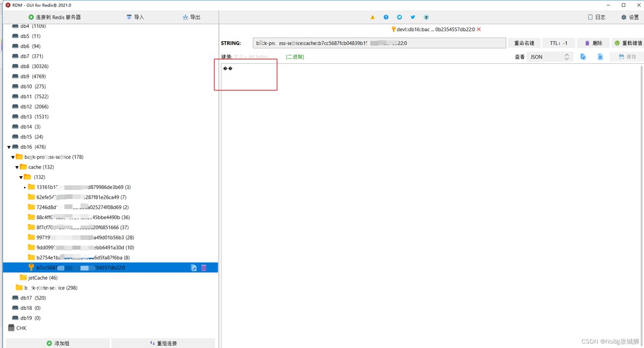
Task: Open the JSON view format dropdown
Action: pos(550,56)
